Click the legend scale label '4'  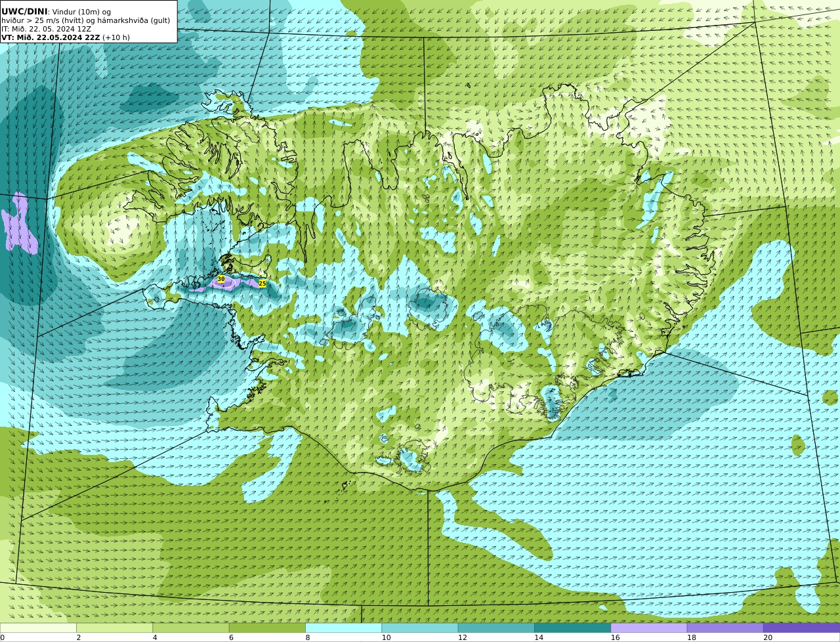[155, 637]
